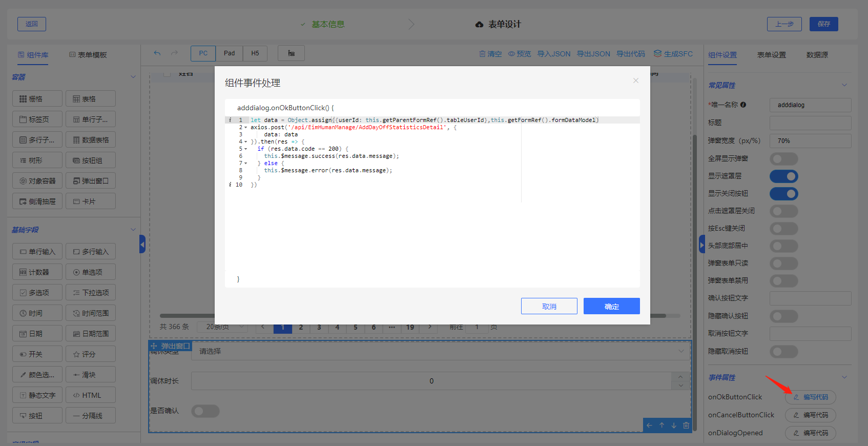868x446 pixels.
Task: Toggle 全屏显示弹窗 switch
Action: point(783,158)
